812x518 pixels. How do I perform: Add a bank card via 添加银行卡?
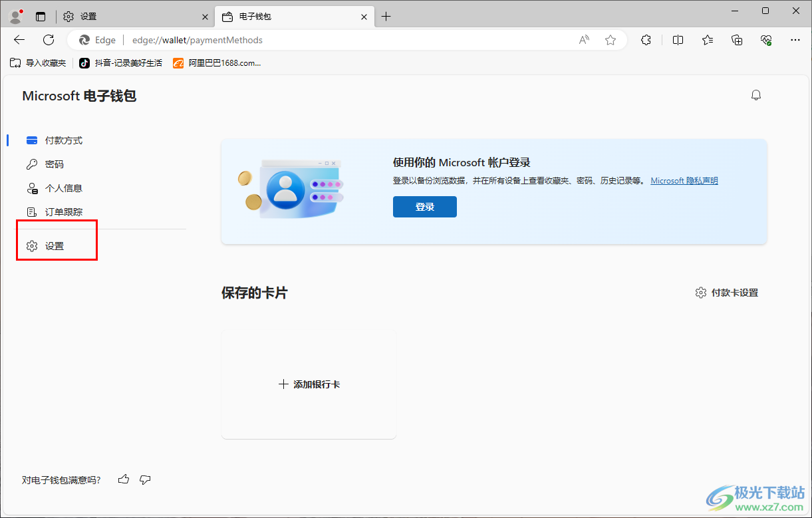308,384
